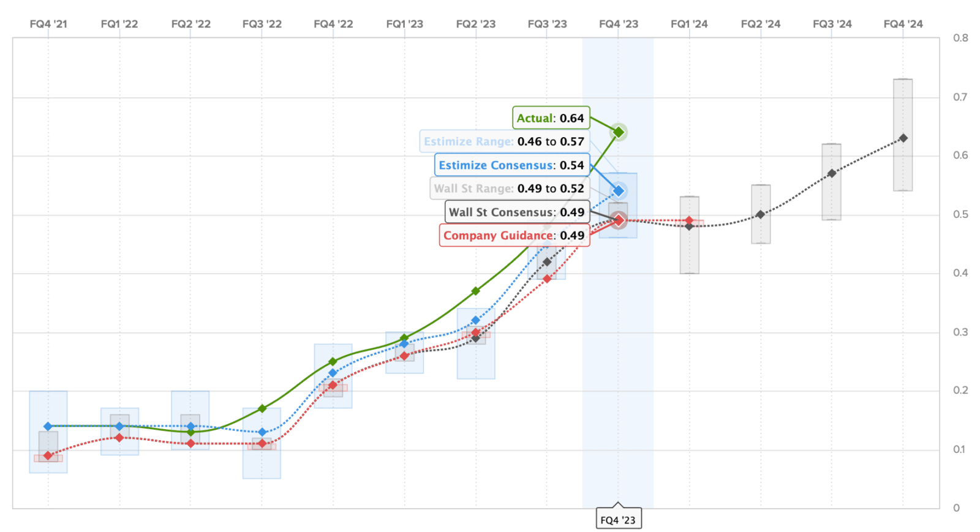The height and width of the screenshot is (532, 980).
Task: Select the Wall St range bar for FQ2 '24
Action: pos(761,214)
